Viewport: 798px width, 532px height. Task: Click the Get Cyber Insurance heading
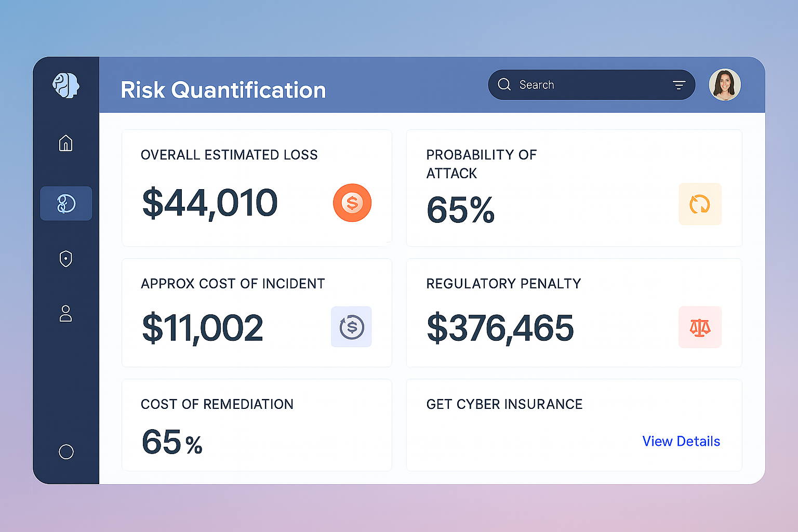(504, 404)
